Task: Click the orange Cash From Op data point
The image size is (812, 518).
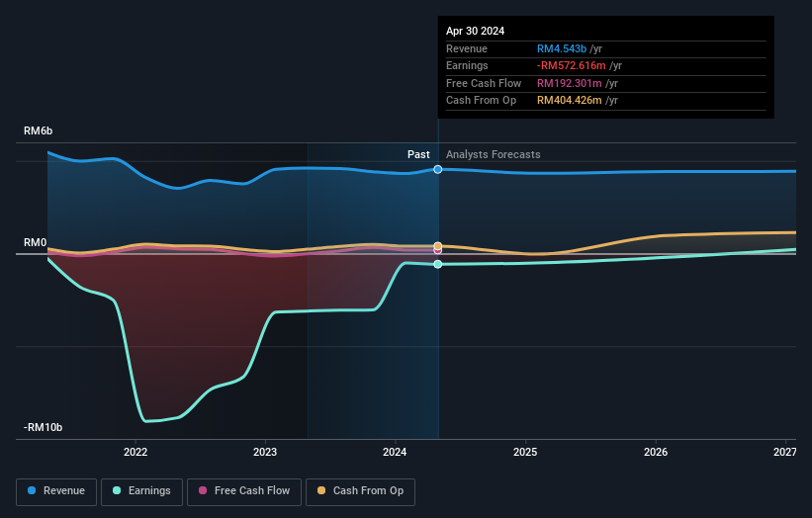Action: (x=437, y=246)
